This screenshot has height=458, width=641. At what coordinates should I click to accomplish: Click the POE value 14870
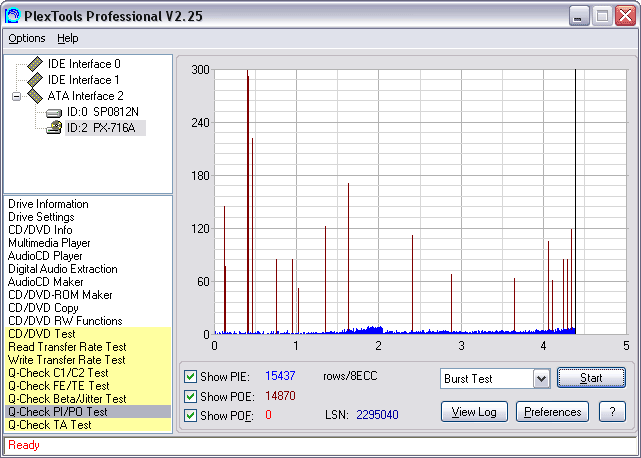[280, 396]
